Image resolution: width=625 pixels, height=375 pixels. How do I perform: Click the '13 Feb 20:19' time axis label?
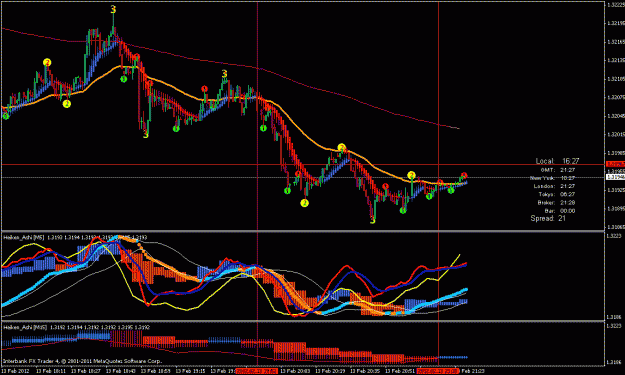[330, 371]
